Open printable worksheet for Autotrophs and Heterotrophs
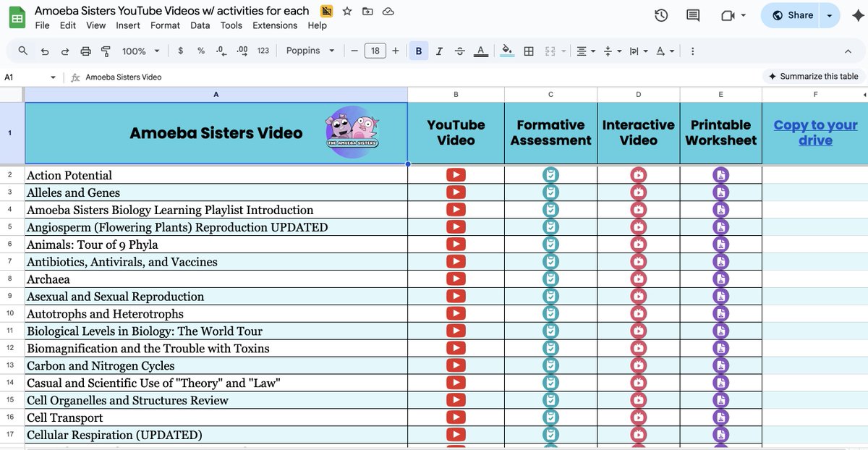The width and height of the screenshot is (868, 450). pos(720,313)
